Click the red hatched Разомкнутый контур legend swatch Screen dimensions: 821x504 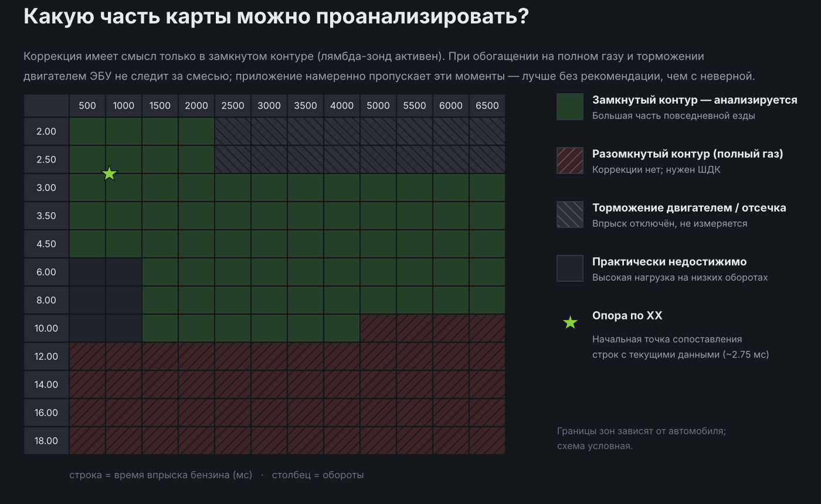(570, 161)
